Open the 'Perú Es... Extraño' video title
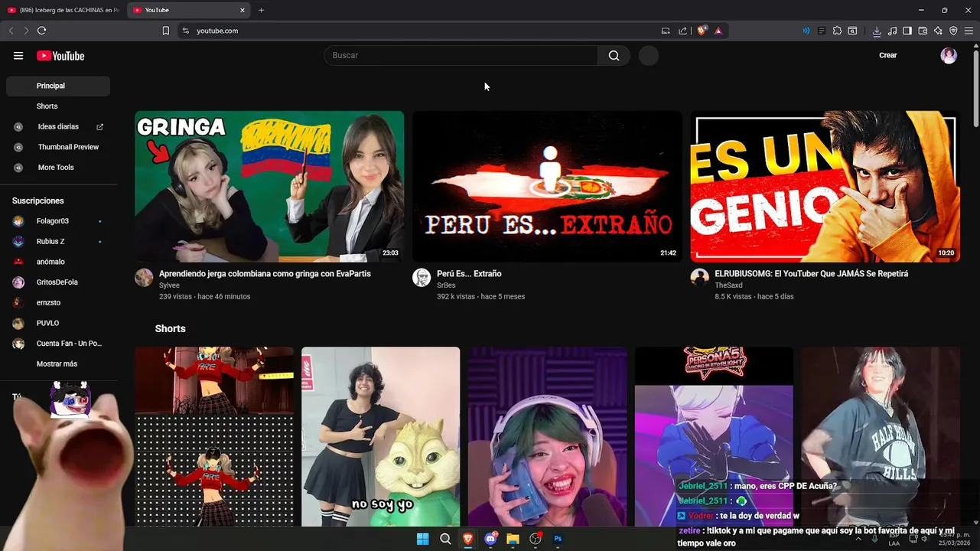The image size is (980, 551). [469, 274]
